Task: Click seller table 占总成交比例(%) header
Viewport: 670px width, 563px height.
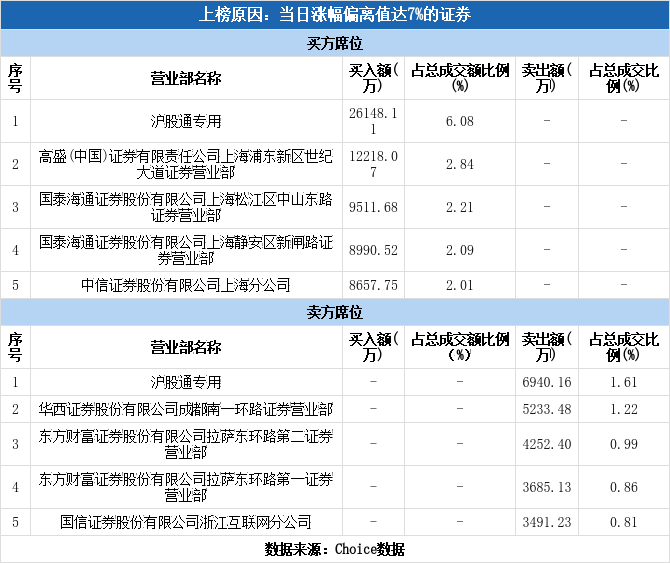Action: click(623, 347)
